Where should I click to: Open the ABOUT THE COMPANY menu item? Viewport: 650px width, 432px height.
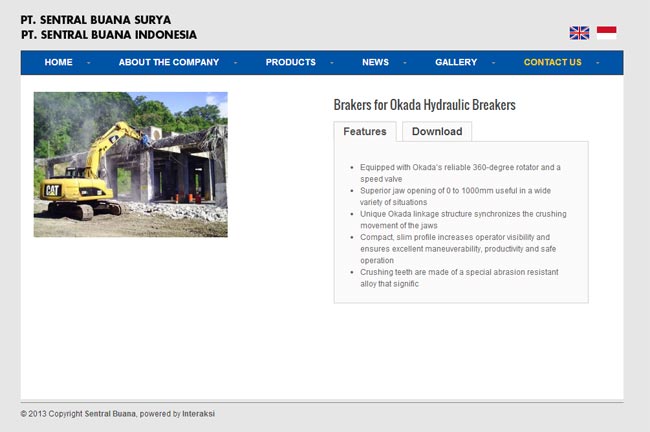(169, 62)
